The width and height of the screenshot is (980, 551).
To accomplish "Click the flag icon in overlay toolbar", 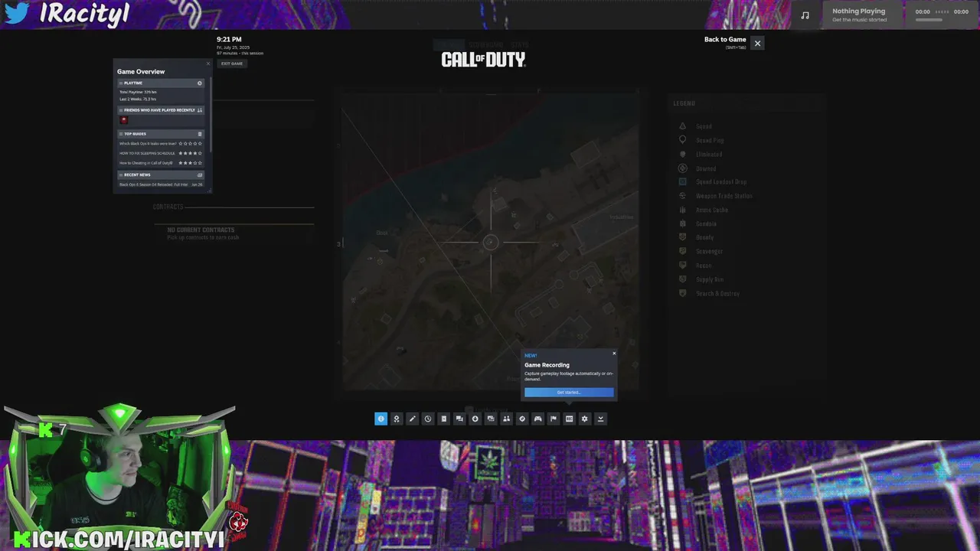I will tap(554, 419).
